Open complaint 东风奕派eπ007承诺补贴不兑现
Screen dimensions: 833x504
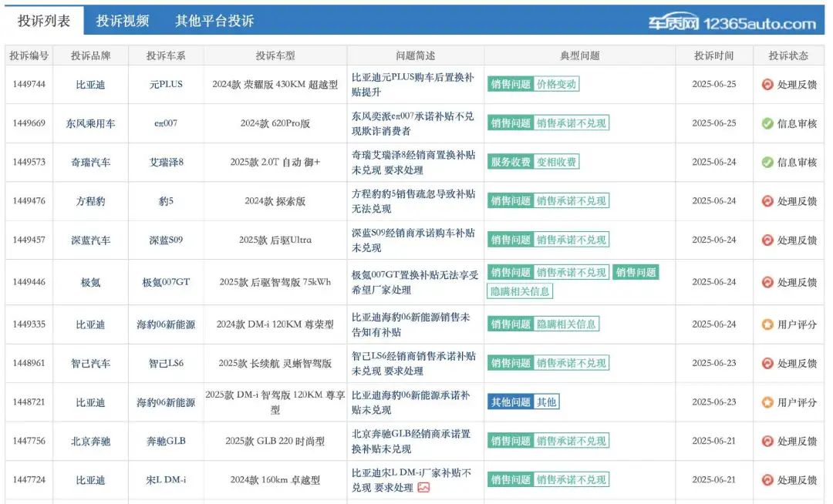pyautogui.click(x=413, y=123)
